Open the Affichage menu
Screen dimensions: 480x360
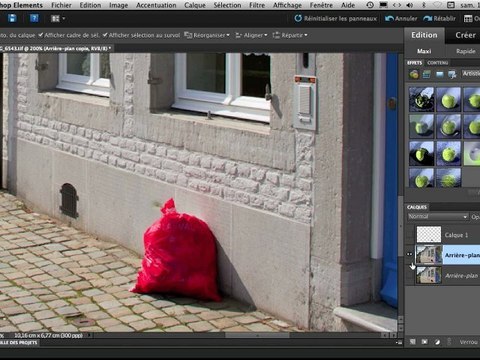coord(287,5)
